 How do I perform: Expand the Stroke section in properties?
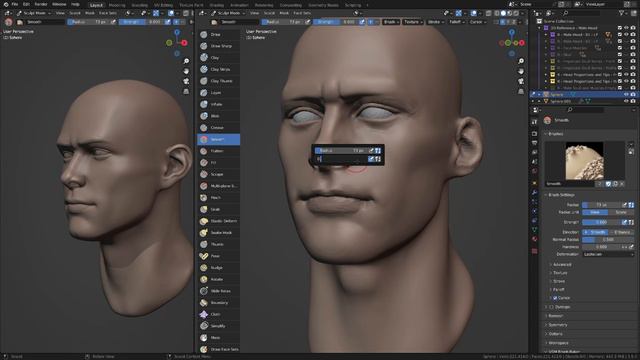(x=558, y=281)
